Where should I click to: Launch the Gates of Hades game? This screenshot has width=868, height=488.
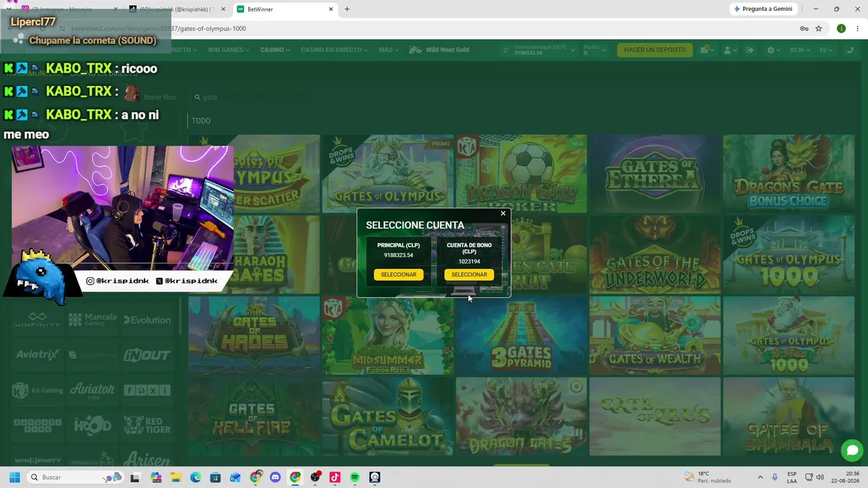[x=254, y=335]
